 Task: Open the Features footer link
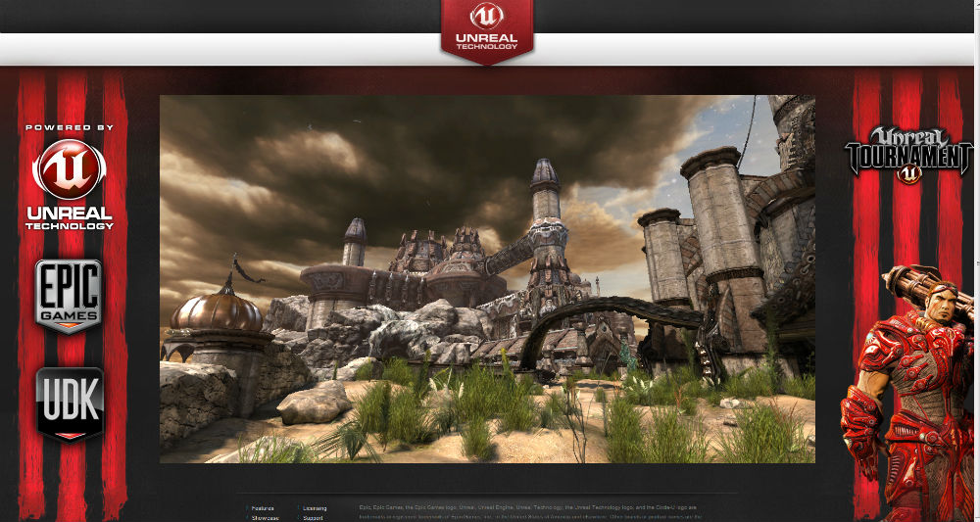pos(263,508)
